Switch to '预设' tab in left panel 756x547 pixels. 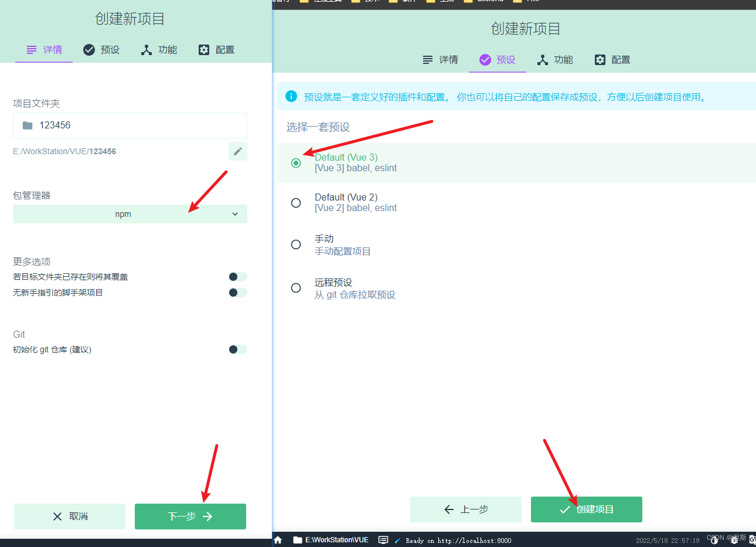(101, 50)
